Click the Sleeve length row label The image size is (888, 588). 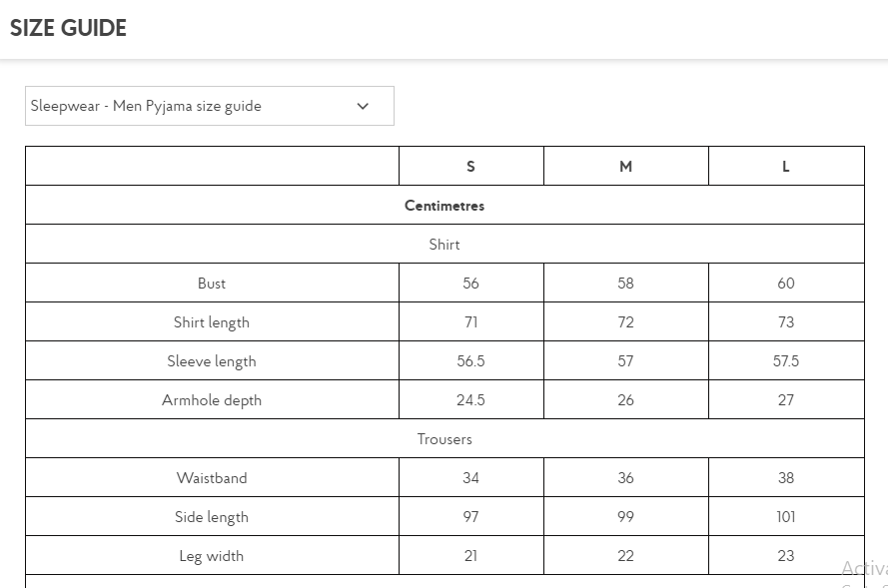tap(212, 361)
